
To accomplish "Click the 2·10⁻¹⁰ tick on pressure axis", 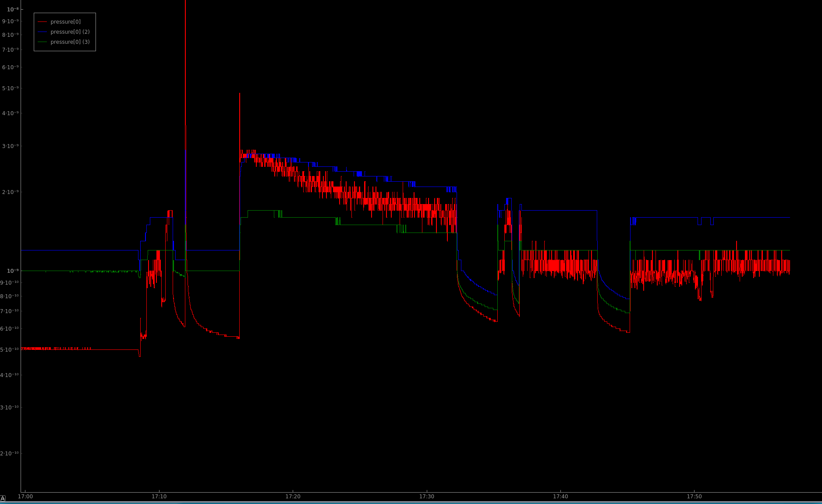I will pos(10,454).
